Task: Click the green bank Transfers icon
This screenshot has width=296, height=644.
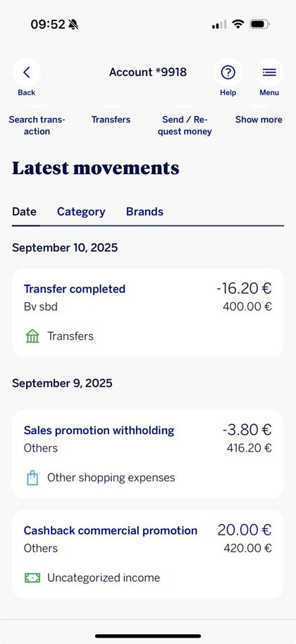Action: point(32,336)
